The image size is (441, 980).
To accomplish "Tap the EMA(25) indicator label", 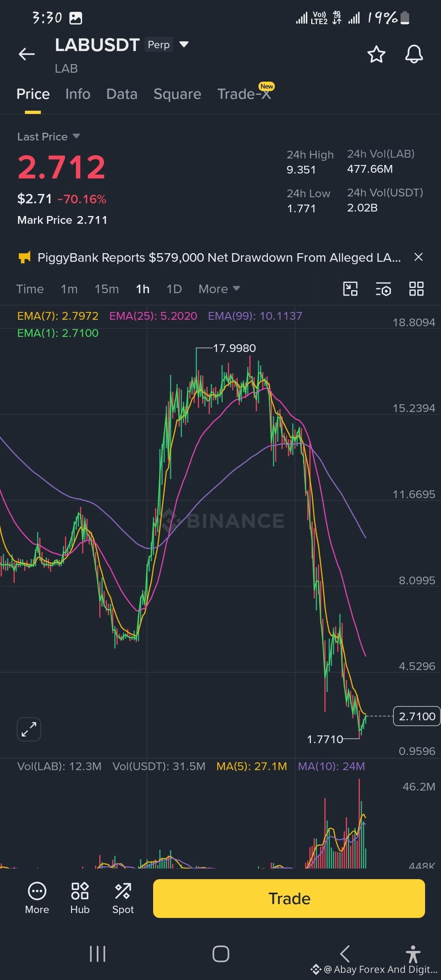I will (x=153, y=316).
